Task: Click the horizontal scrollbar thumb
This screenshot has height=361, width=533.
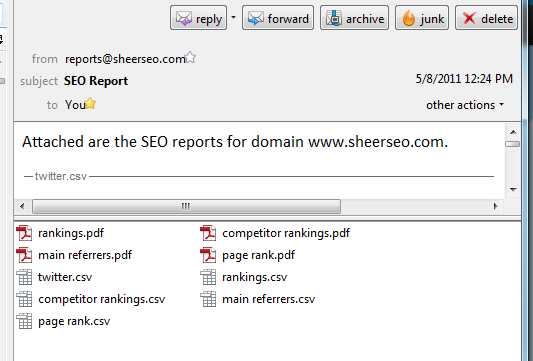Action: coord(186,206)
